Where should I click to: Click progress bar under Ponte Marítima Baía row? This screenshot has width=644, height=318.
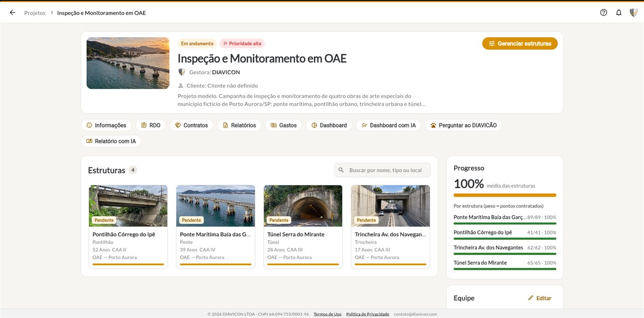505,223
